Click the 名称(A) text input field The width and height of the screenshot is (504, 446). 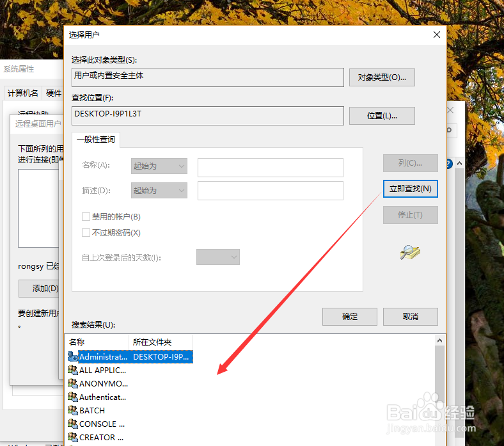pyautogui.click(x=271, y=168)
